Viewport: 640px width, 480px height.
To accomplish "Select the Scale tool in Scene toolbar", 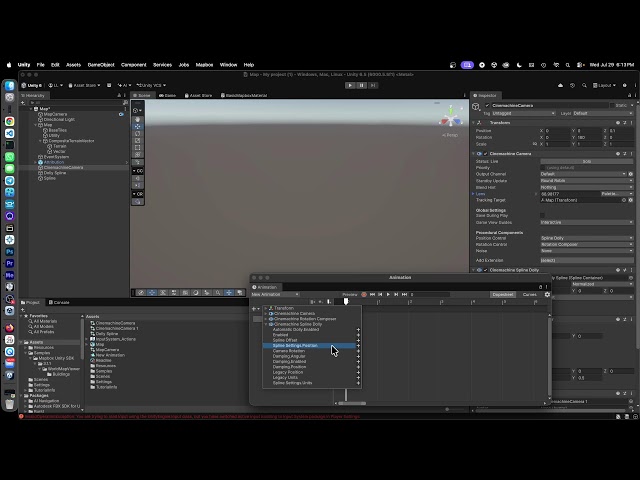I will [x=138, y=140].
